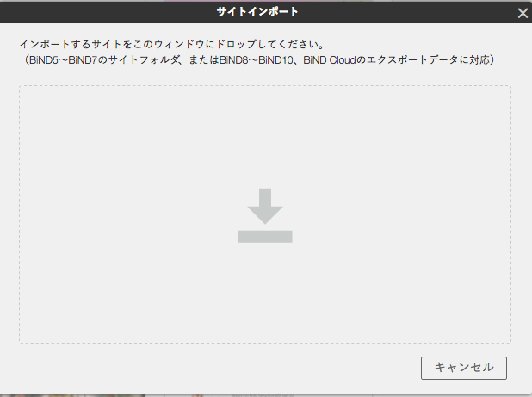Click text インポートするサイトをこのウィンドウにドロップしてください。
The height and width of the screenshot is (397, 532).
(x=173, y=44)
